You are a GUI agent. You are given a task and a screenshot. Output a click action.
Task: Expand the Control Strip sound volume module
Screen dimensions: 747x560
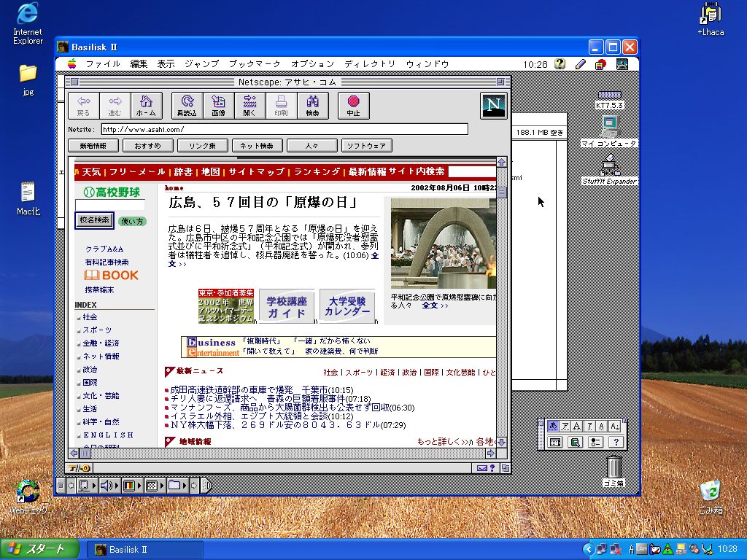click(x=109, y=486)
